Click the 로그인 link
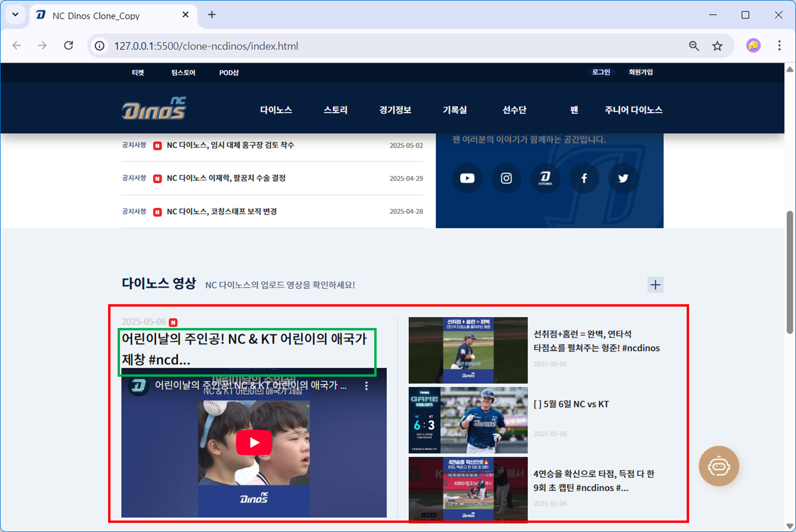796x532 pixels. tap(601, 72)
